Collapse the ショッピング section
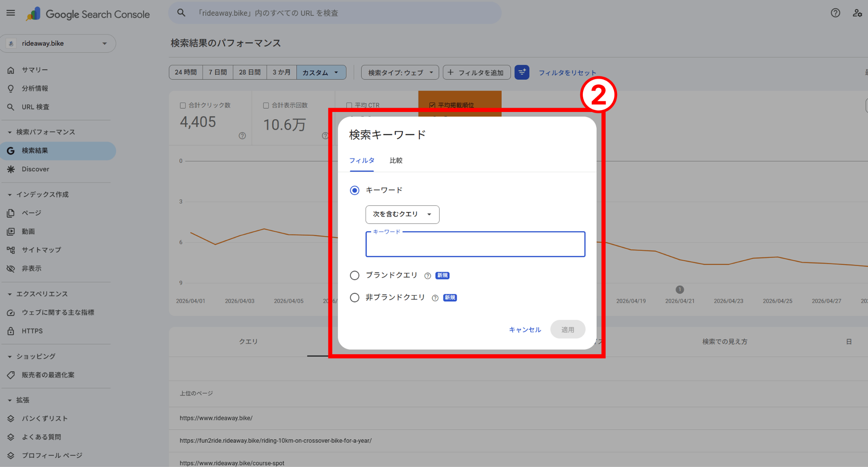Viewport: 868px width, 467px height. (x=10, y=356)
